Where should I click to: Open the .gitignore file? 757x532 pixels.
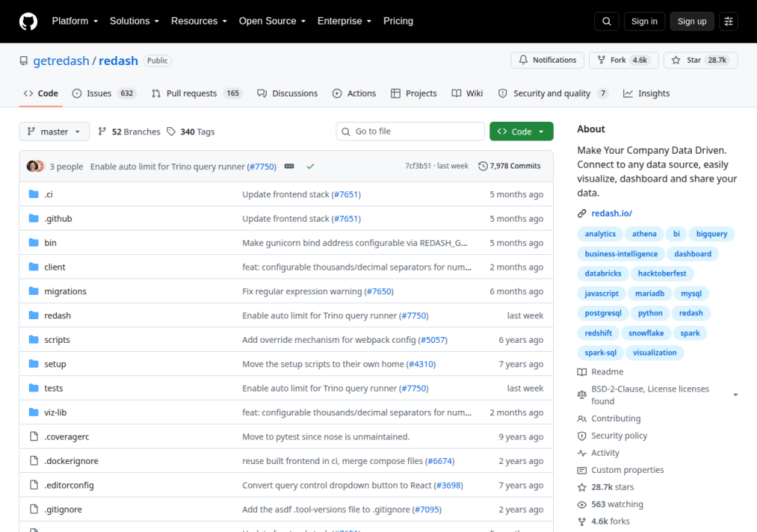click(x=64, y=509)
